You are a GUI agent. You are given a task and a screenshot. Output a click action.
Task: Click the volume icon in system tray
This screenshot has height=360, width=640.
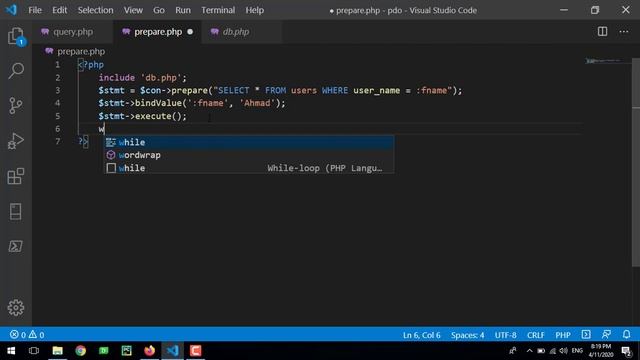(564, 351)
